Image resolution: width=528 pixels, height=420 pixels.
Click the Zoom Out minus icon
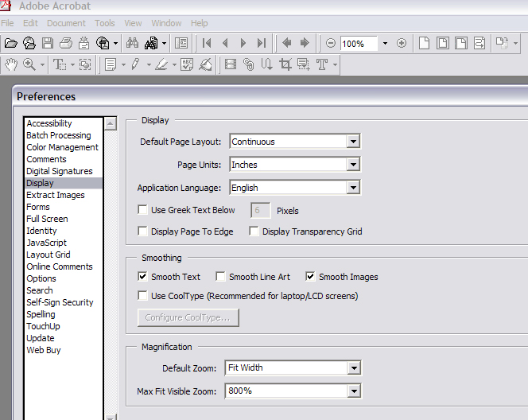tap(331, 43)
